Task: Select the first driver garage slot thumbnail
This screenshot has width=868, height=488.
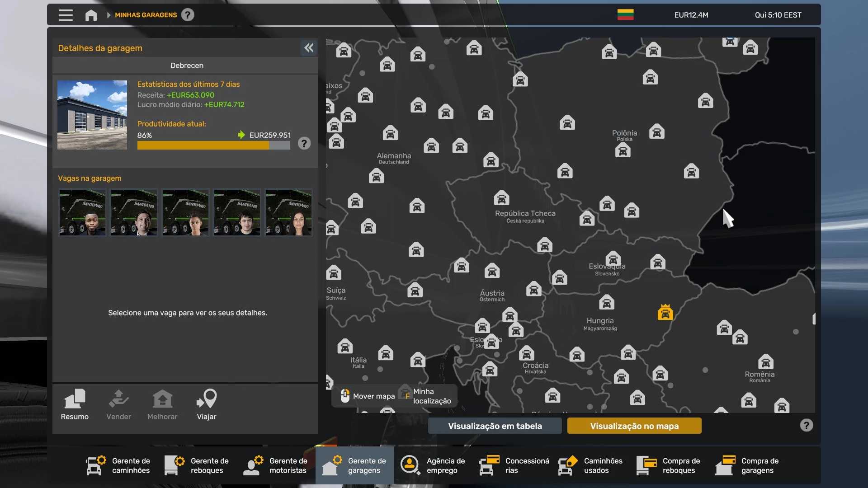Action: pyautogui.click(x=82, y=212)
